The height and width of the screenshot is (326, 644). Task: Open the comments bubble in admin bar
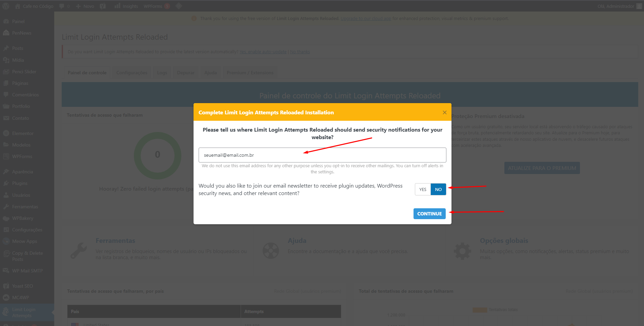(x=64, y=6)
